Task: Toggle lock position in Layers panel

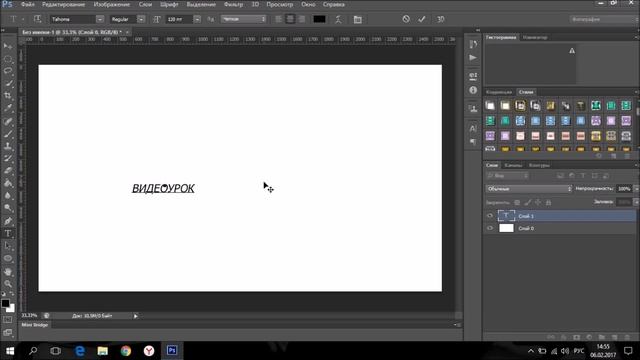Action: click(x=538, y=202)
